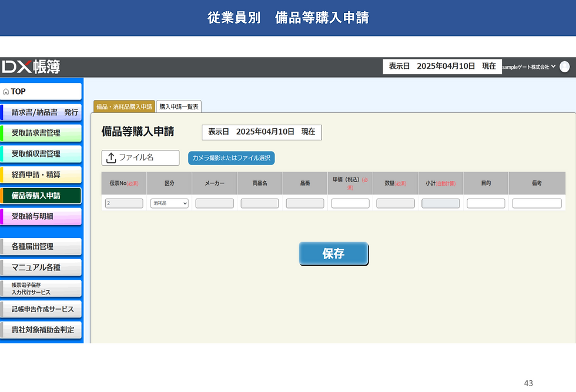The width and height of the screenshot is (576, 392).
Task: Click the 品番 column header
Action: point(305,183)
